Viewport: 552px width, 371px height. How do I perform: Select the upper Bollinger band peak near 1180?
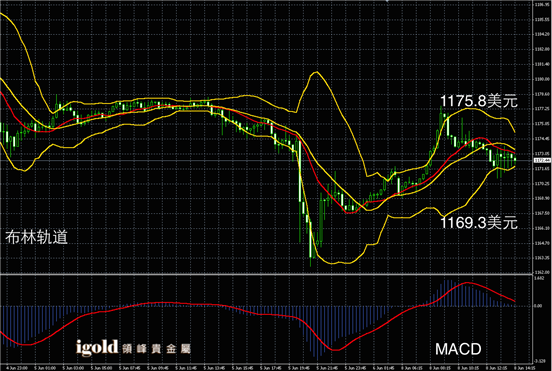pos(316,72)
